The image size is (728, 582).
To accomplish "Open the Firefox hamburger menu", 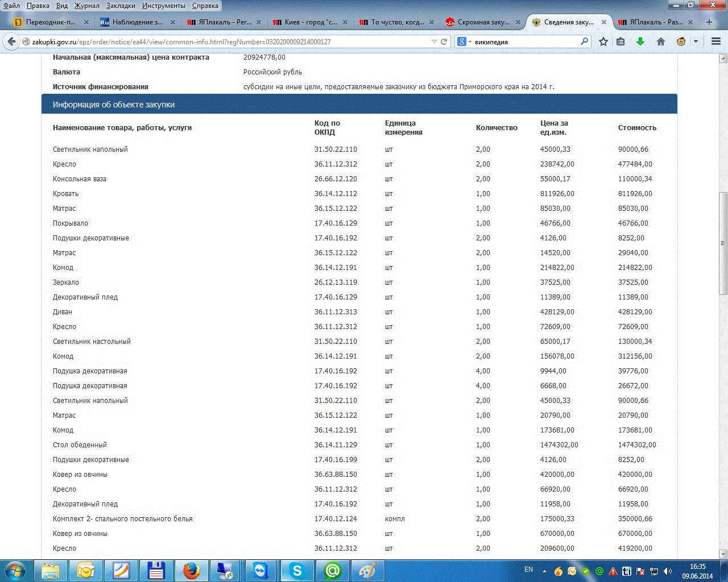I will click(716, 41).
